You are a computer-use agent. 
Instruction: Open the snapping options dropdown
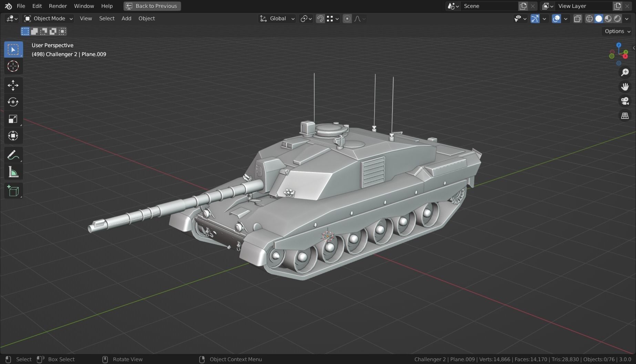tap(333, 19)
